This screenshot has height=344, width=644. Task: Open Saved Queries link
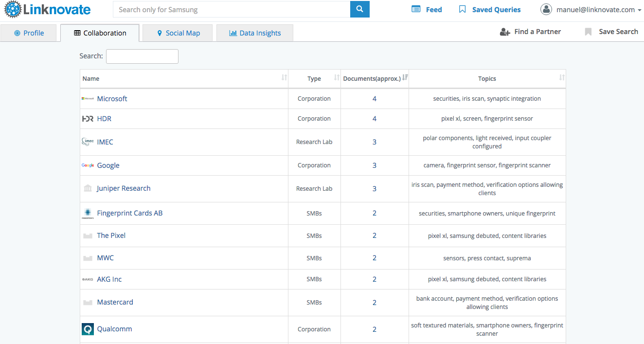(490, 10)
